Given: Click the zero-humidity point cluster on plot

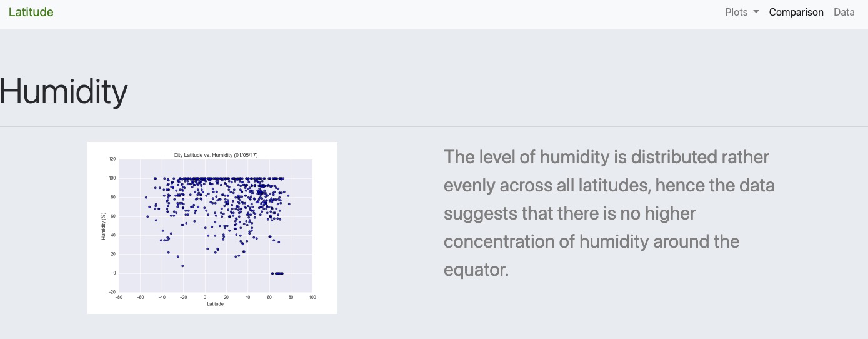Looking at the screenshot, I should point(278,273).
